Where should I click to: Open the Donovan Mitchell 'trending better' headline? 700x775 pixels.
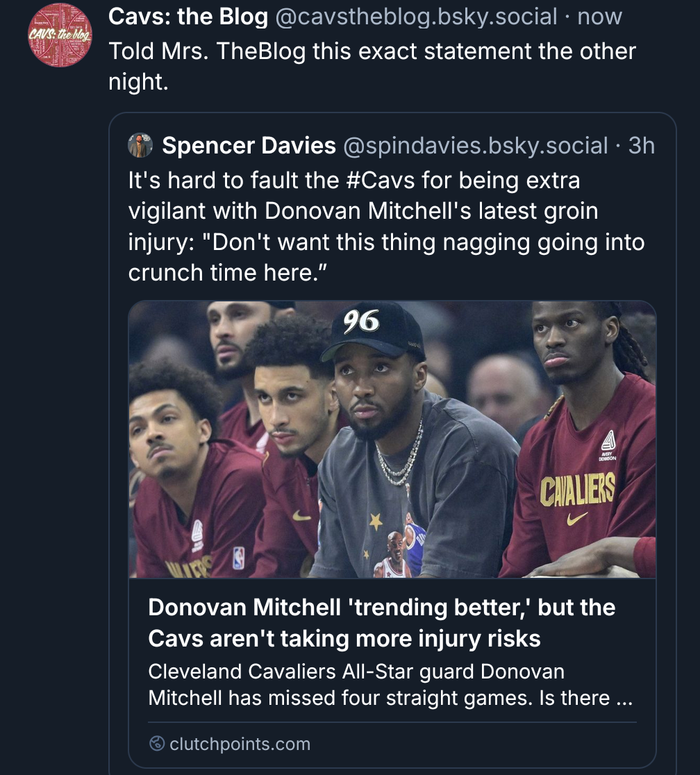tap(381, 622)
